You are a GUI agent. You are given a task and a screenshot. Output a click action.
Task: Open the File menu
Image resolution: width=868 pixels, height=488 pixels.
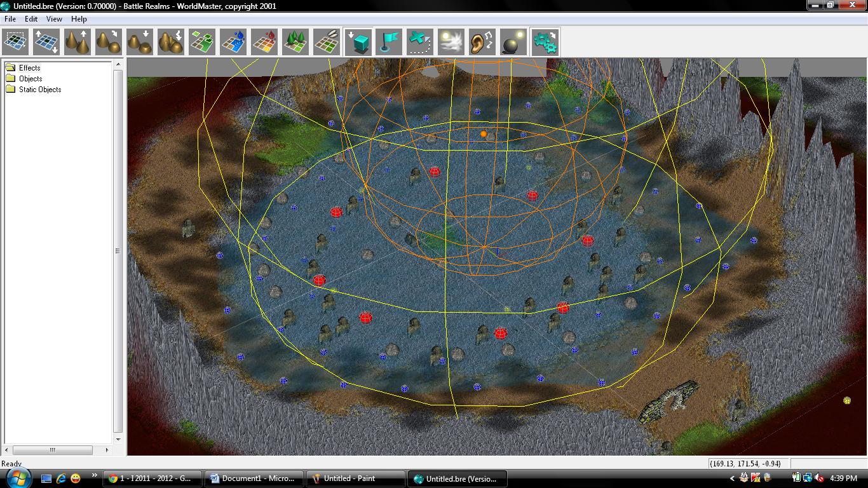click(x=10, y=19)
